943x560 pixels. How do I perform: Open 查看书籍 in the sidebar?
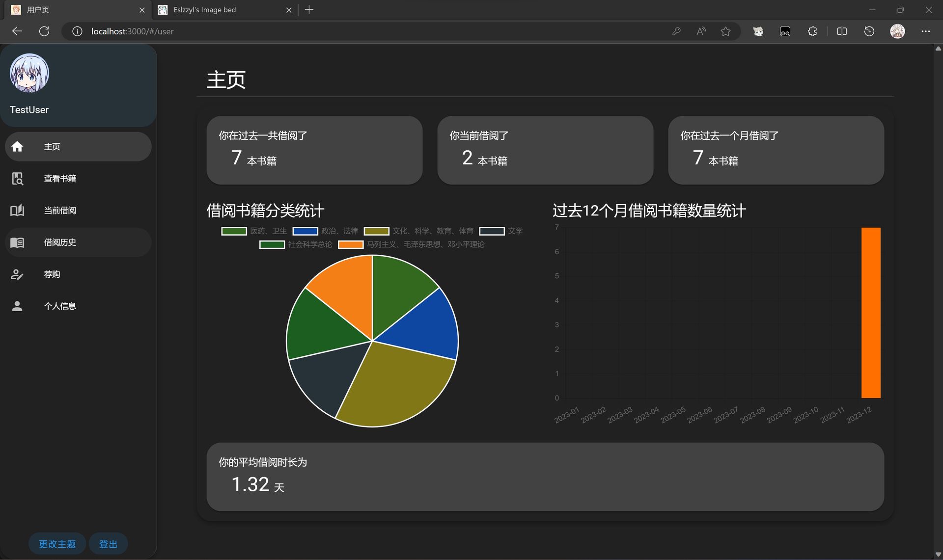pos(78,178)
